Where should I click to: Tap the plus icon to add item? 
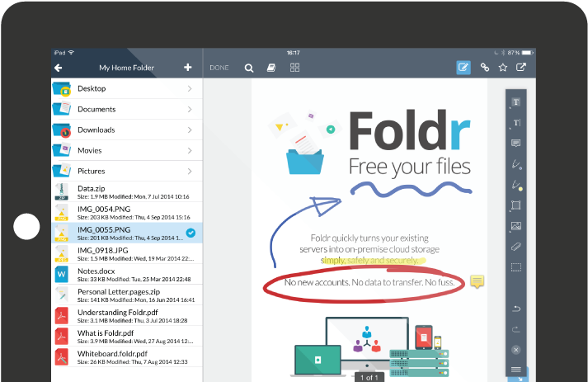pos(188,68)
